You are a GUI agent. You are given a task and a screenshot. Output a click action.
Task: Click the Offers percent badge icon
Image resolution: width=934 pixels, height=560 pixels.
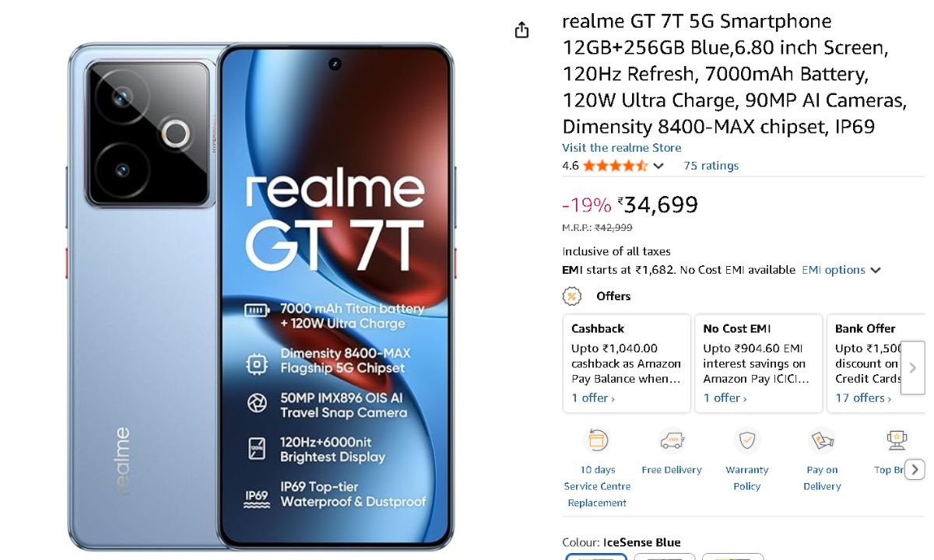pyautogui.click(x=572, y=296)
